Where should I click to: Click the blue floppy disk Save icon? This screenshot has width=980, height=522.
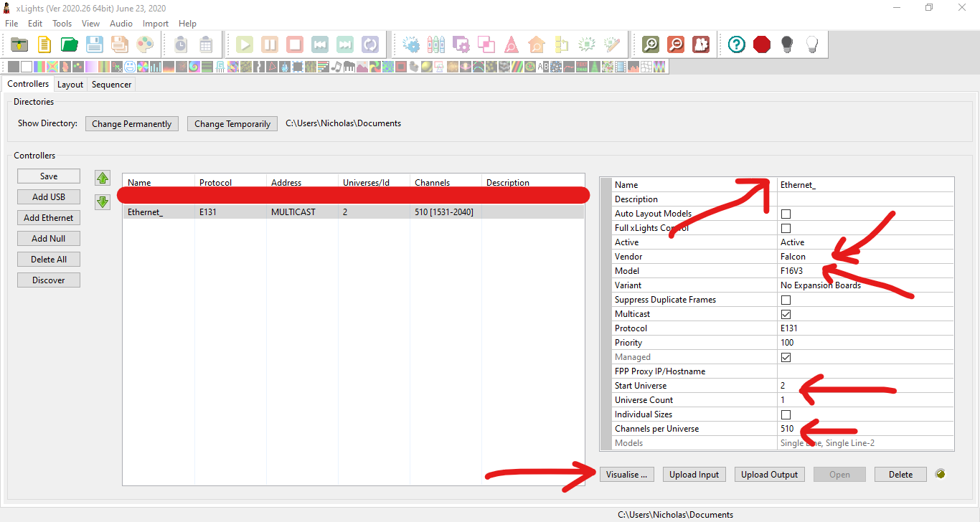point(95,44)
